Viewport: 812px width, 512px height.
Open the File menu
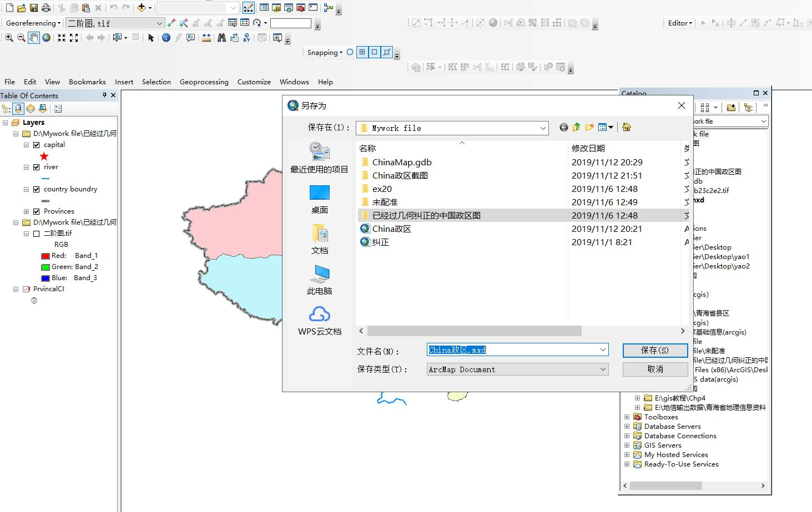9,82
